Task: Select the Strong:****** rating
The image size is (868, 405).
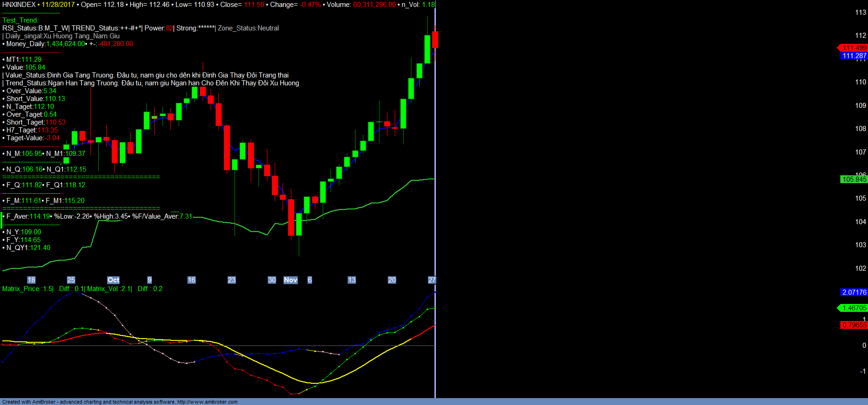Action: pos(196,28)
